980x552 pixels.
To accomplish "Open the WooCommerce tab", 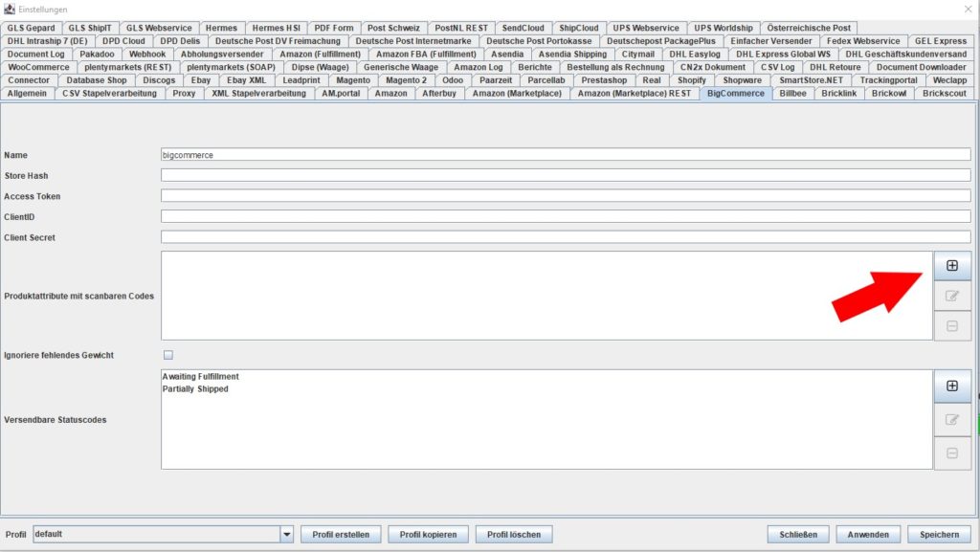I will (38, 67).
